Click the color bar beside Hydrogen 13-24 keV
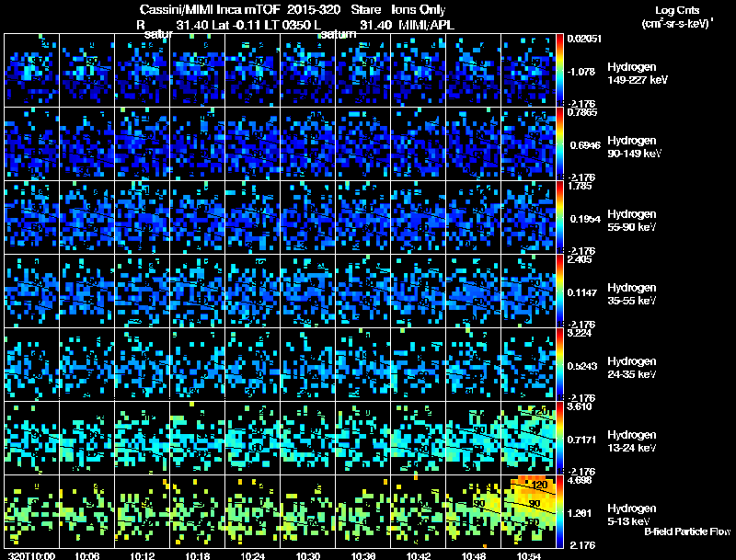Viewport: 736px width, 560px height. 560,438
